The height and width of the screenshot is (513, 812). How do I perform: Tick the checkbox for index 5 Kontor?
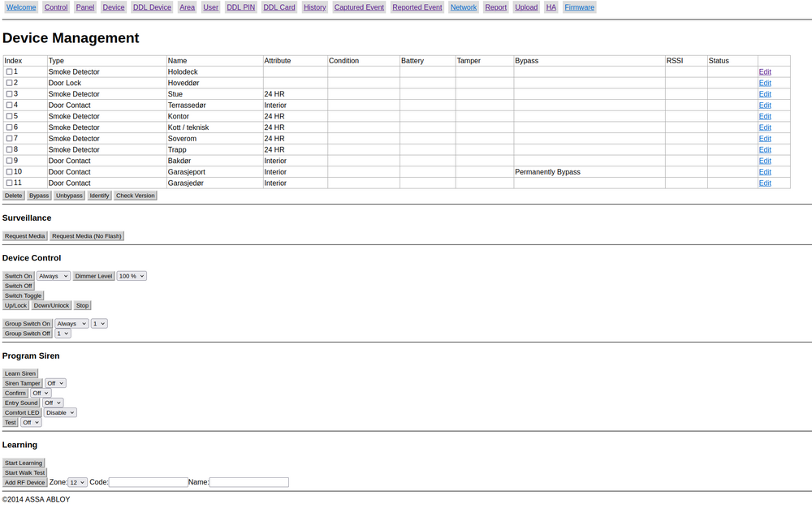10,117
